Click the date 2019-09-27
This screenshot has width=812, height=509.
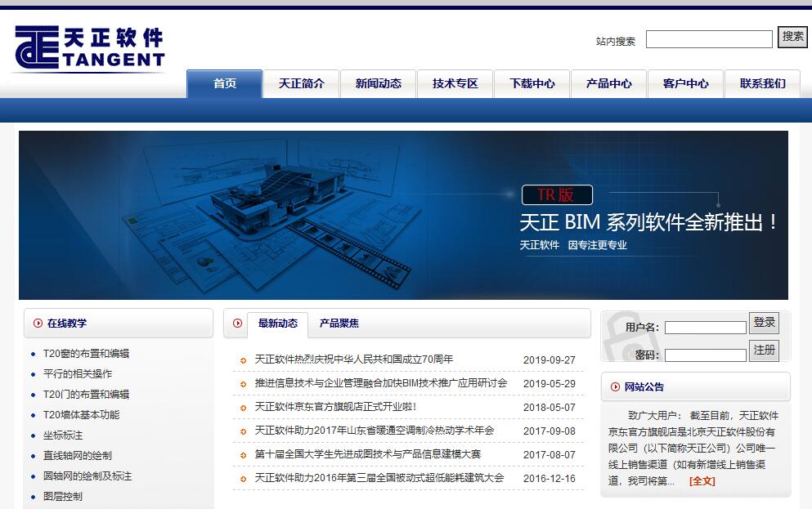[549, 360]
